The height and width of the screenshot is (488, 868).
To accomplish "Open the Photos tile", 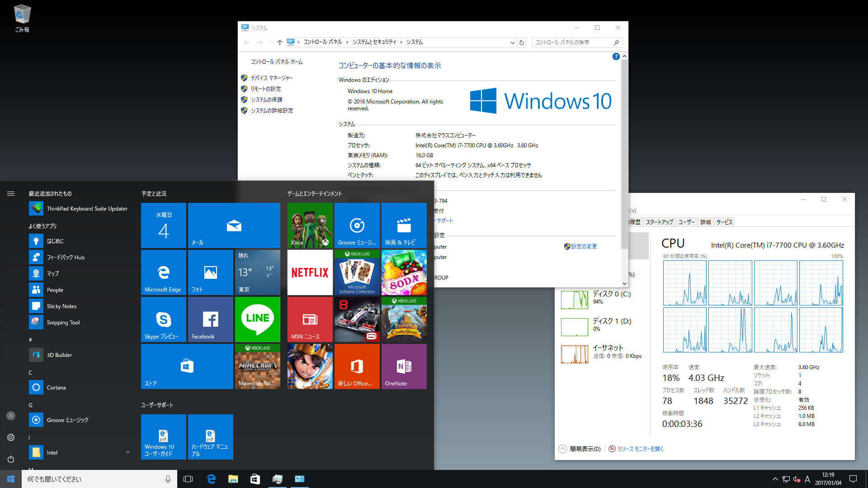I will pyautogui.click(x=211, y=272).
